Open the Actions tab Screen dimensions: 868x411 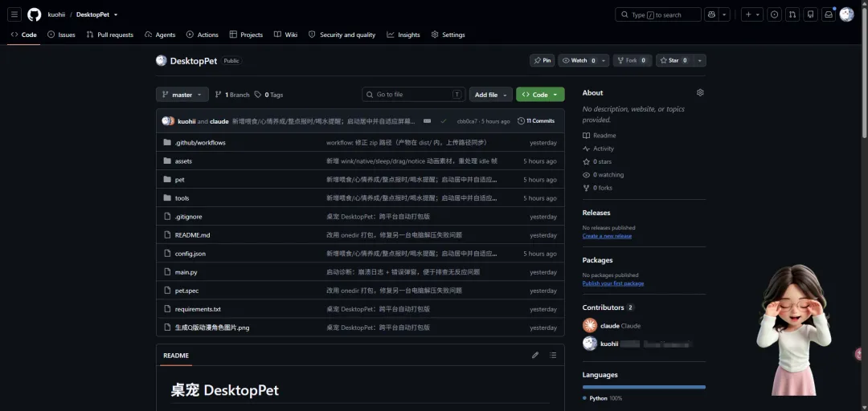point(202,35)
